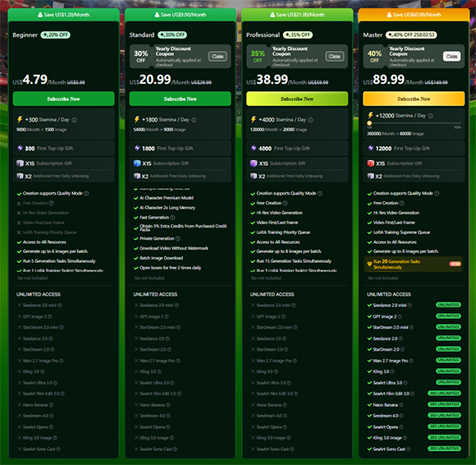This screenshot has height=465, width=476.
Task: Click help icon beside Standard Private Generation
Action: (178, 238)
